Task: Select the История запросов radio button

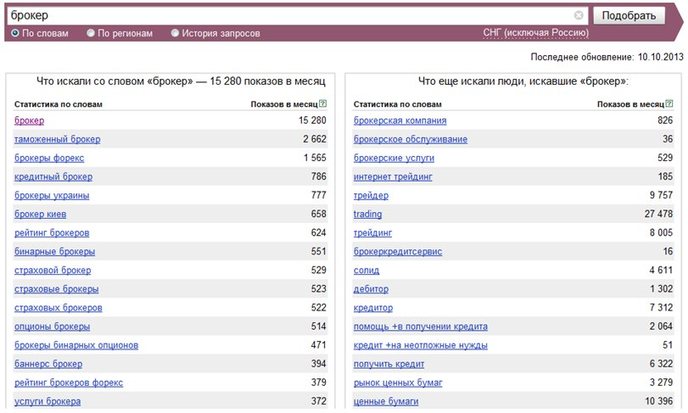Action: tap(175, 33)
